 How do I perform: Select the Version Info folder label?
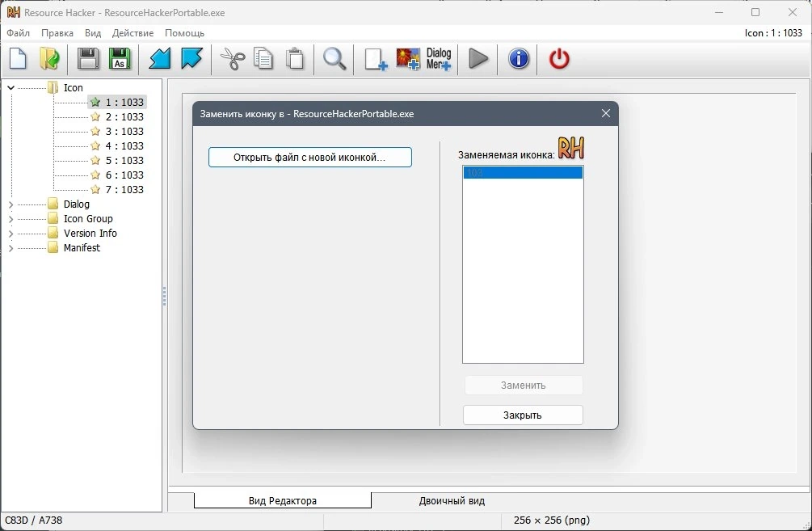(90, 233)
